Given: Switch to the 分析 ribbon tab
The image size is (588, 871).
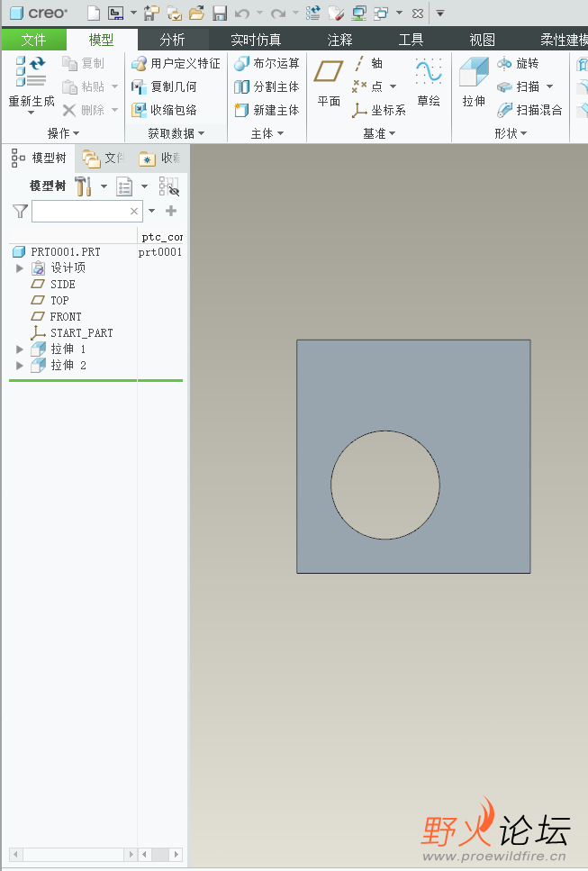Looking at the screenshot, I should tap(172, 40).
